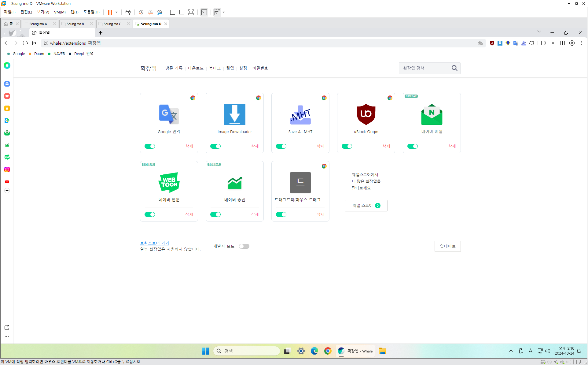Open the VM menu in VMware
Screen dimensions: 588x365
click(60, 12)
